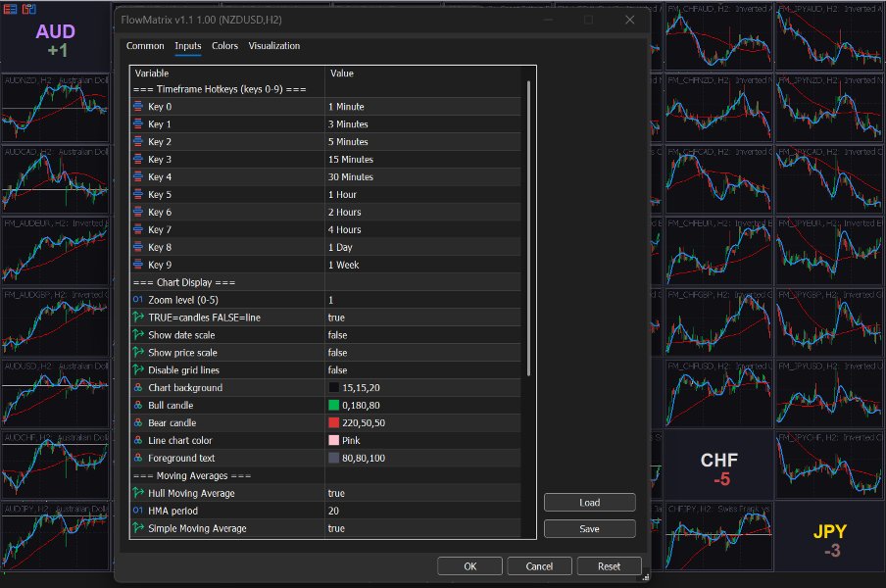Screen dimensions: 886x588
Task: Click the enum icon beside Key 4
Action: (138, 176)
